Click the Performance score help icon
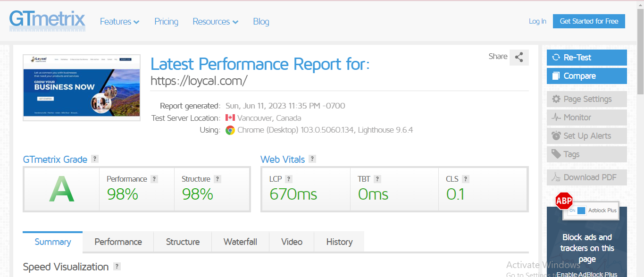 tap(154, 179)
